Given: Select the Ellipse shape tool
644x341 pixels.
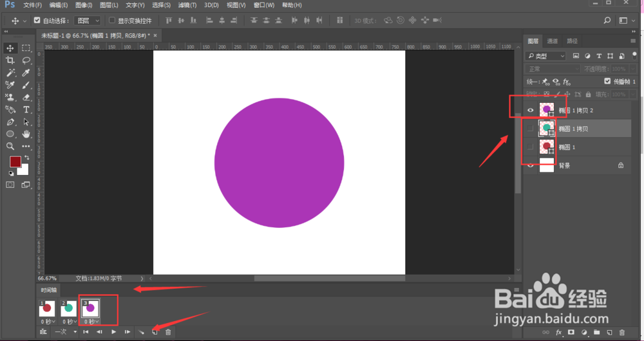Looking at the screenshot, I should click(10, 134).
